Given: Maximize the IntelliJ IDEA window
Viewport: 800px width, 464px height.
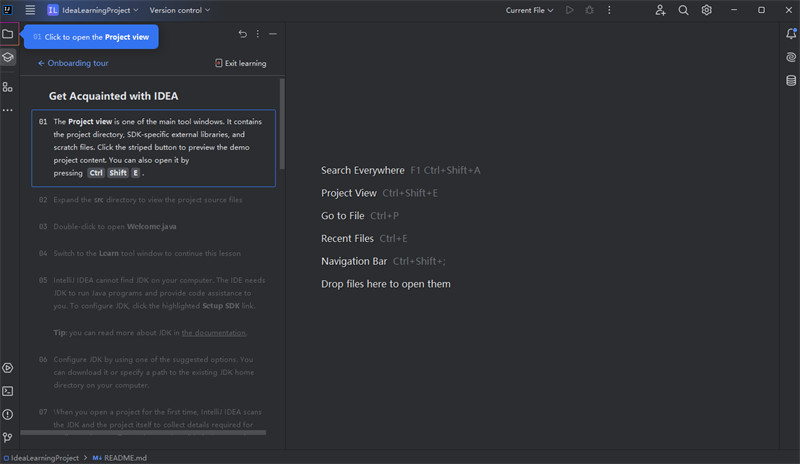Looking at the screenshot, I should tap(761, 10).
